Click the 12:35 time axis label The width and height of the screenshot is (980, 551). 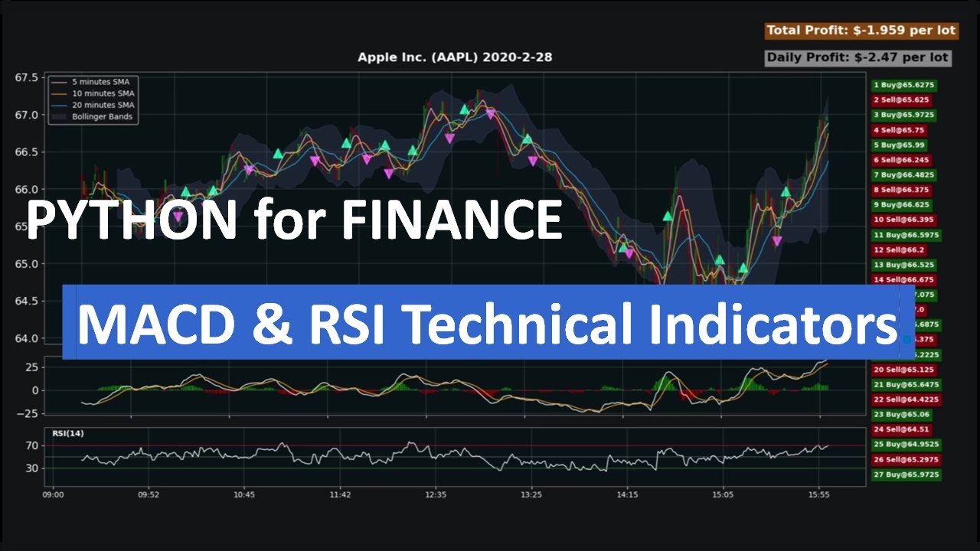click(x=436, y=495)
